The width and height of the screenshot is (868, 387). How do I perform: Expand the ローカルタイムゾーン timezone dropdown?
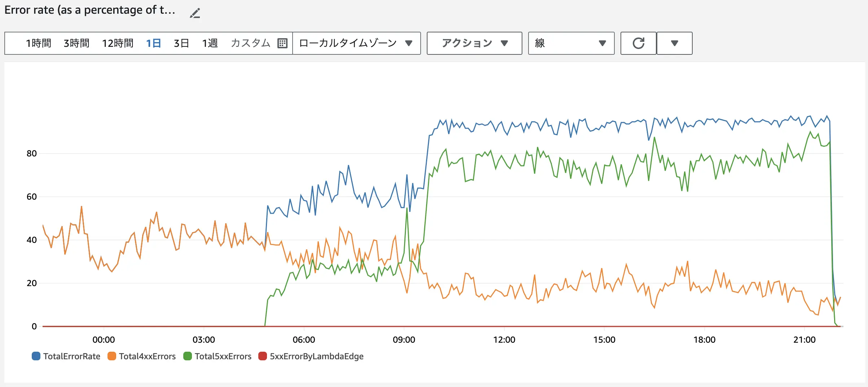(356, 43)
